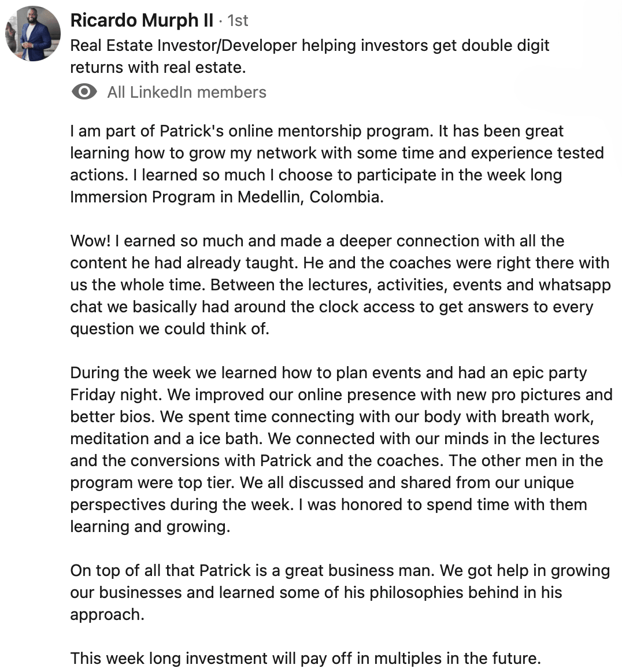The height and width of the screenshot is (672, 622).
Task: Click Ricardo Murph II's profile photo
Action: tap(33, 34)
